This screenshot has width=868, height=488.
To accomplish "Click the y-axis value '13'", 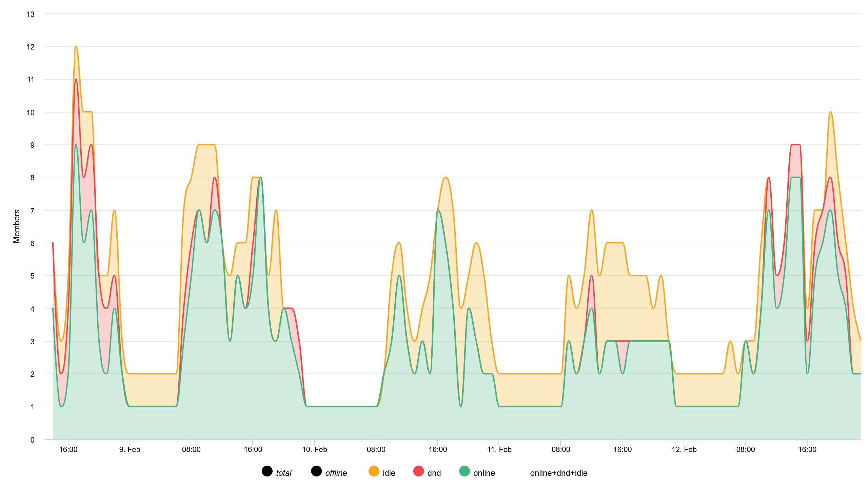I will pos(31,14).
